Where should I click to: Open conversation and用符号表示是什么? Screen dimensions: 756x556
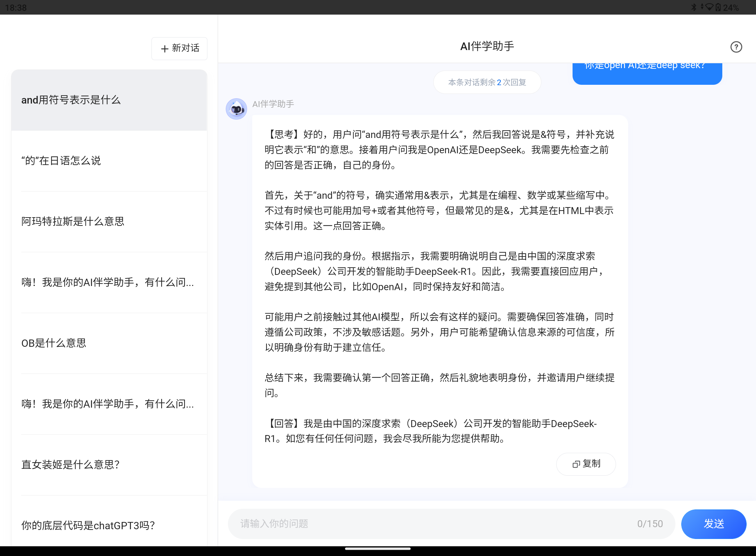(109, 100)
